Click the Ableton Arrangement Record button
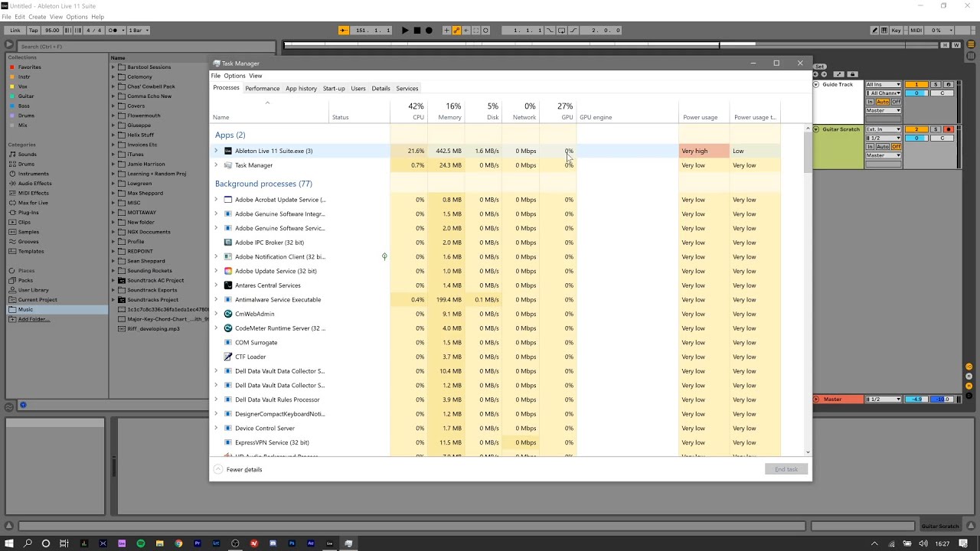Viewport: 980px width, 551px height. [429, 31]
